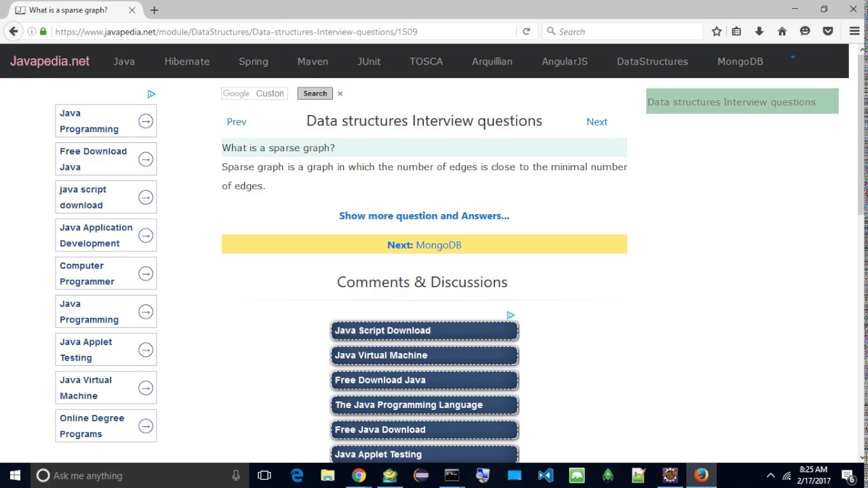
Task: Open the Spring navbar item
Action: [254, 61]
